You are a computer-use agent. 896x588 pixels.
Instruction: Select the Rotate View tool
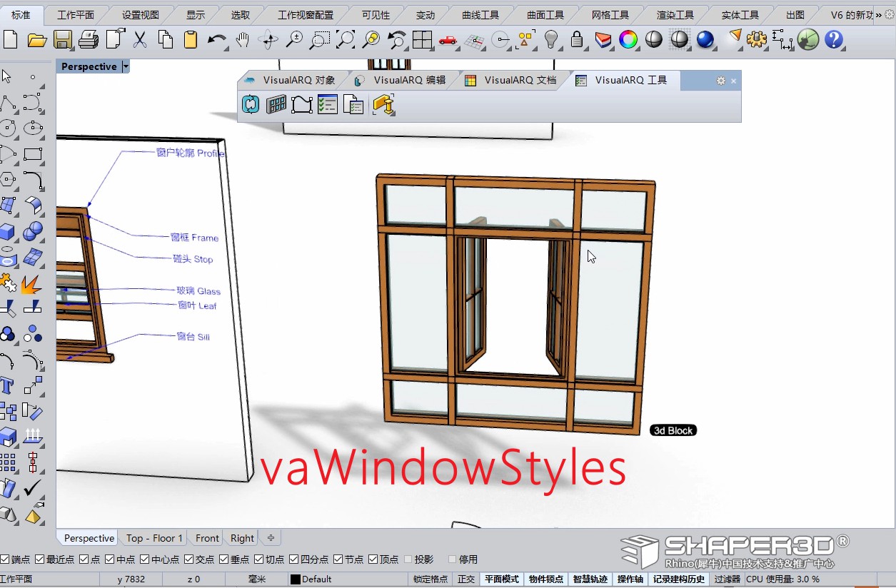268,39
